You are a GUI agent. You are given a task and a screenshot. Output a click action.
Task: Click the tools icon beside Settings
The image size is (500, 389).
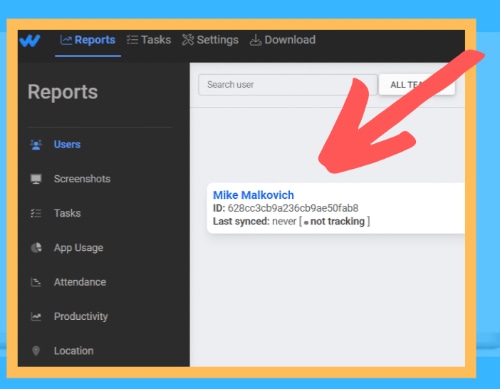pos(188,40)
